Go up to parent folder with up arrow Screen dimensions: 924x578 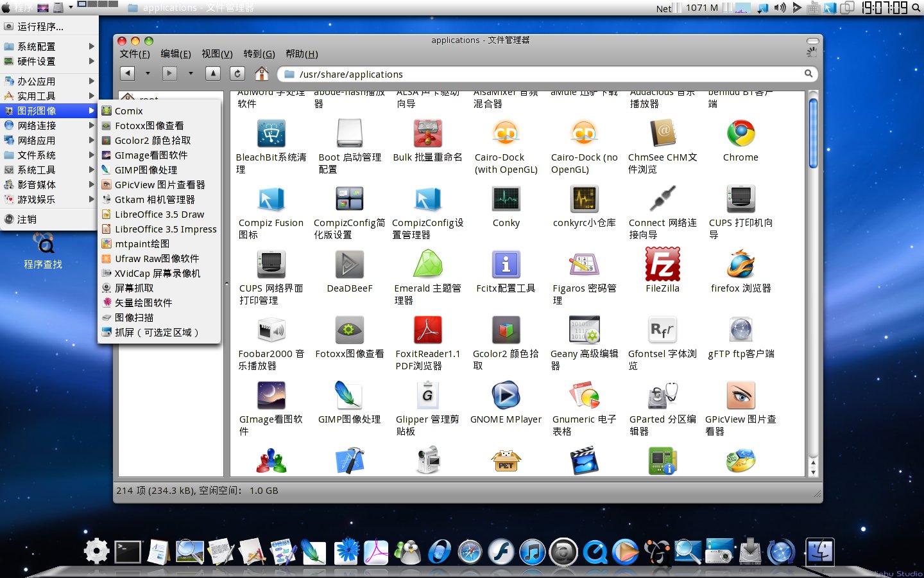point(213,73)
